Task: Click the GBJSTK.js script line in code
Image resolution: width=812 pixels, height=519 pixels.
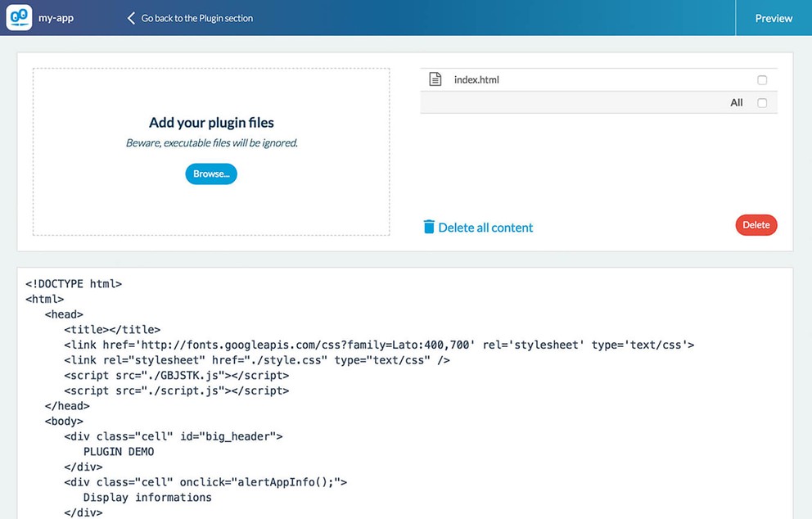Action: coord(177,376)
